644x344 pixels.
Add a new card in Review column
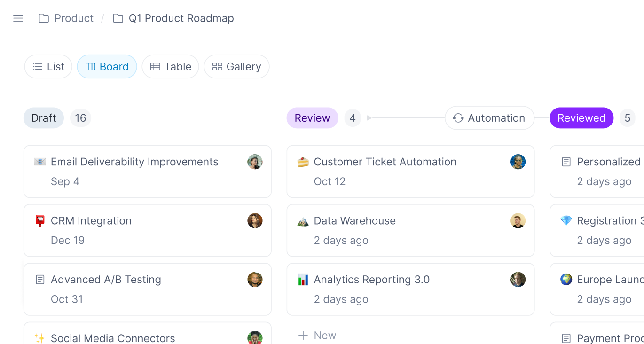click(317, 336)
